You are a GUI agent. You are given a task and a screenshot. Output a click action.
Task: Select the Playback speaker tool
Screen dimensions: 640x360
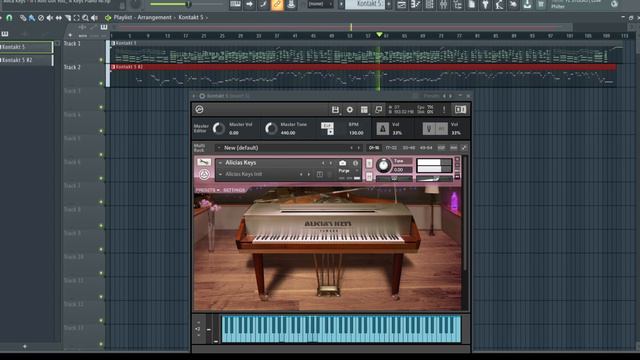(94, 18)
